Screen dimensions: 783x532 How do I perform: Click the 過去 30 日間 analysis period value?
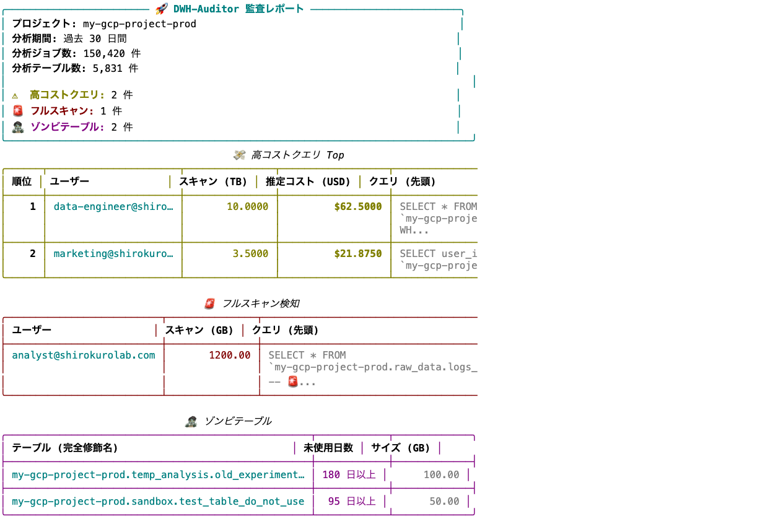click(x=95, y=39)
